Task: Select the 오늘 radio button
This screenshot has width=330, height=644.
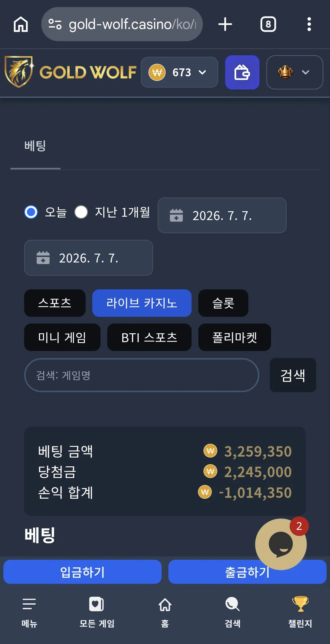Action: click(x=31, y=212)
